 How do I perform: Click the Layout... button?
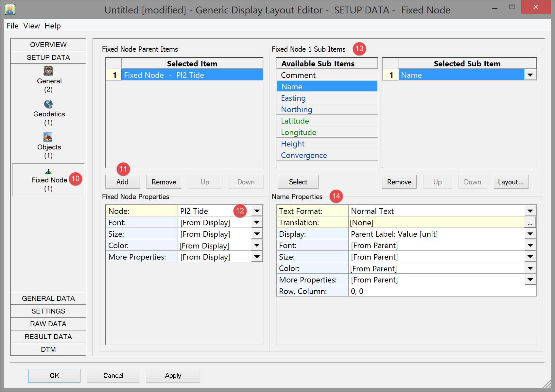[x=511, y=182]
